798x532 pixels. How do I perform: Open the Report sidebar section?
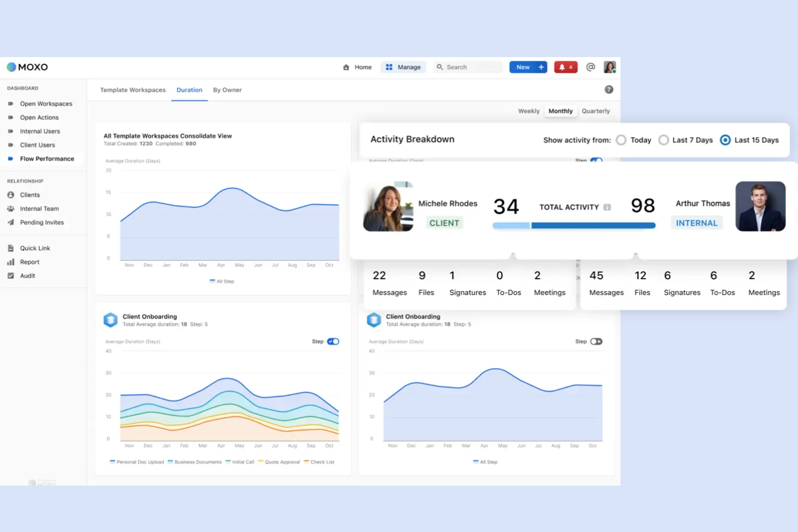coord(29,261)
